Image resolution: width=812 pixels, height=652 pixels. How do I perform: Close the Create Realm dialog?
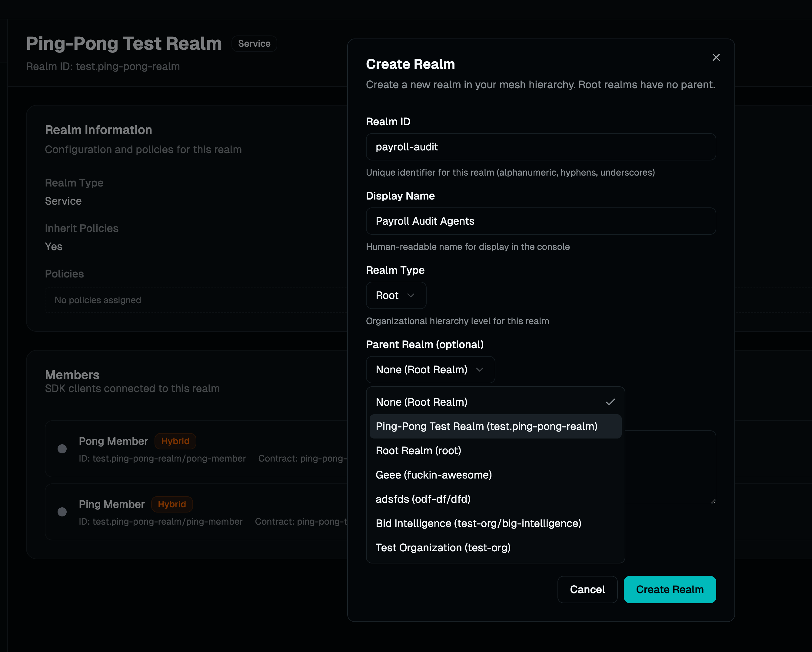716,57
